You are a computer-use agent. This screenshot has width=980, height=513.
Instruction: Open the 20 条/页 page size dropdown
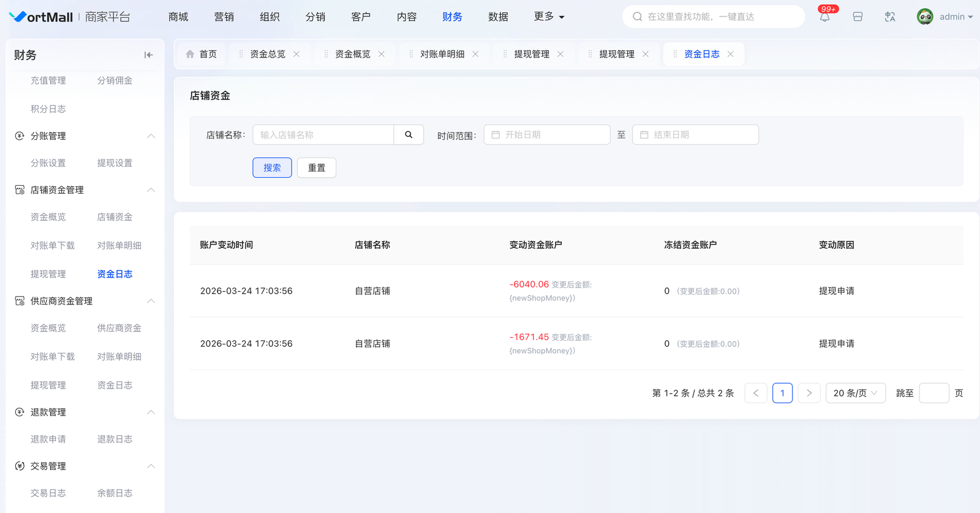(855, 393)
